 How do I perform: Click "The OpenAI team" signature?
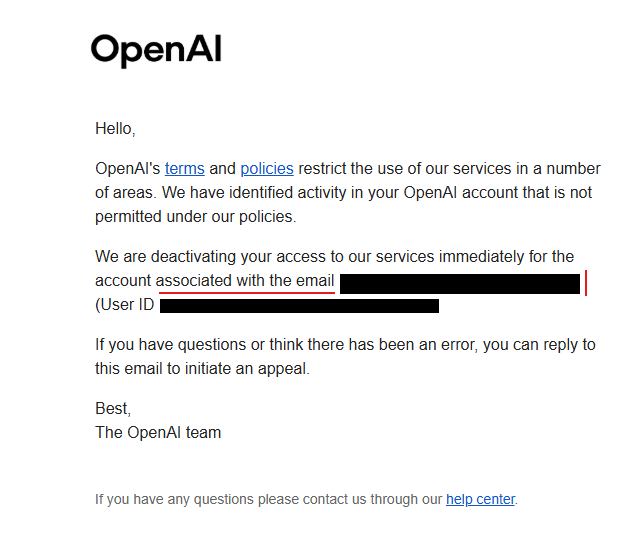[x=158, y=433]
